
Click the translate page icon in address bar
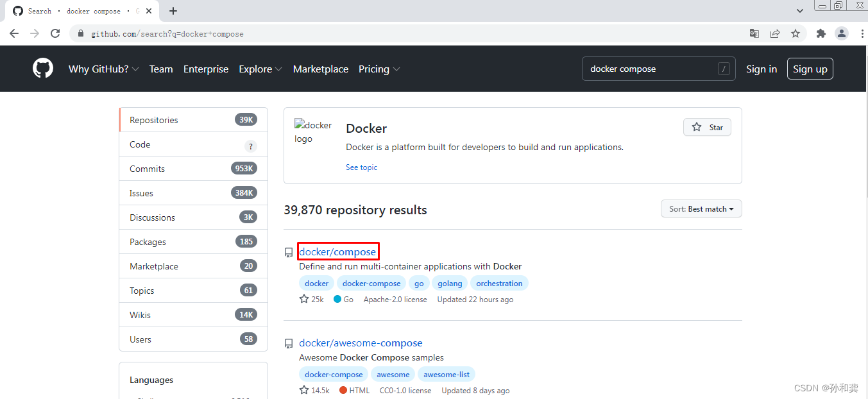(754, 33)
